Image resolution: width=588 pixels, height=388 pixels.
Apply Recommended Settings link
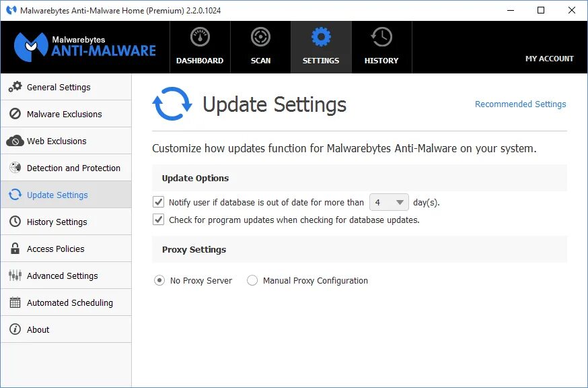(520, 104)
